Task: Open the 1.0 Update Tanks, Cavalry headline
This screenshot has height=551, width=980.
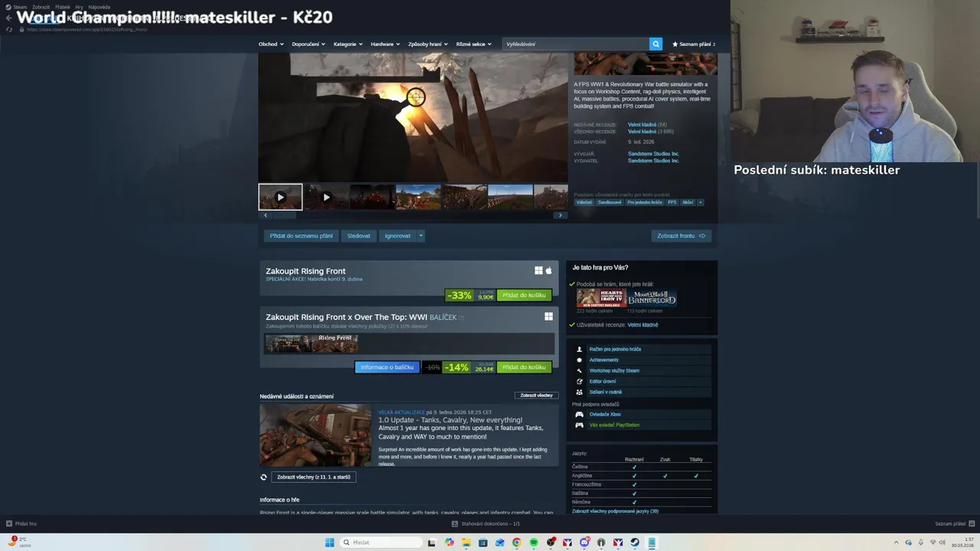Action: (x=450, y=420)
